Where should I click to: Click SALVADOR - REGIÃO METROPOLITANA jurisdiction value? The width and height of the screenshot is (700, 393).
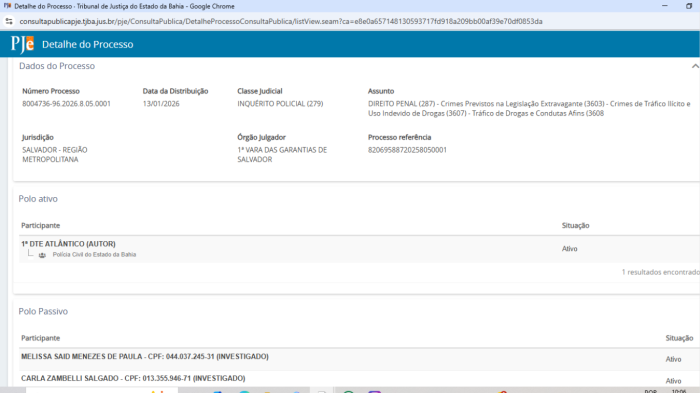(55, 155)
